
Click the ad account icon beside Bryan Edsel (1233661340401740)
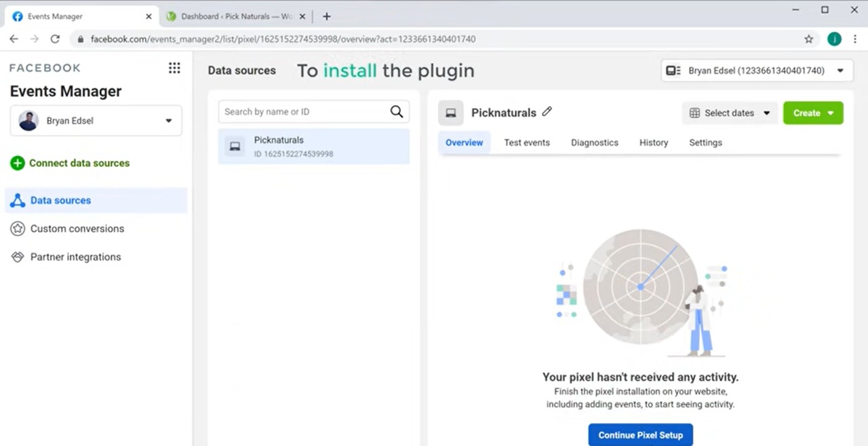click(x=673, y=71)
